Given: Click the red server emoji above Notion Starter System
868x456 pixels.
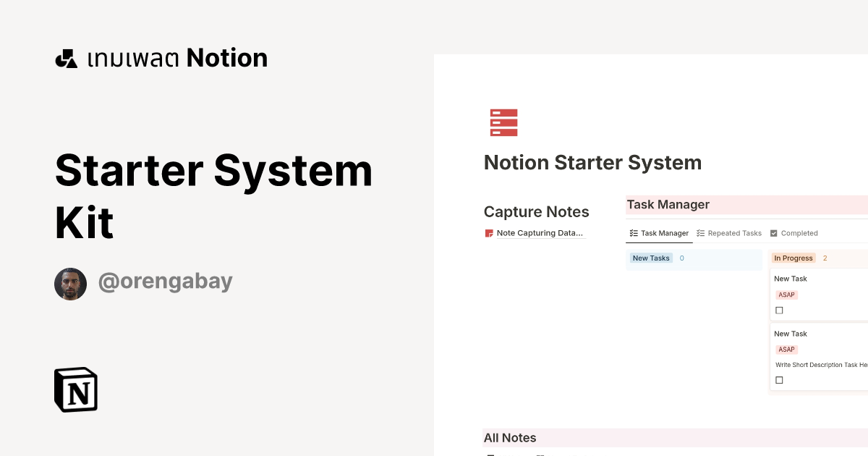Looking at the screenshot, I should pos(502,122).
